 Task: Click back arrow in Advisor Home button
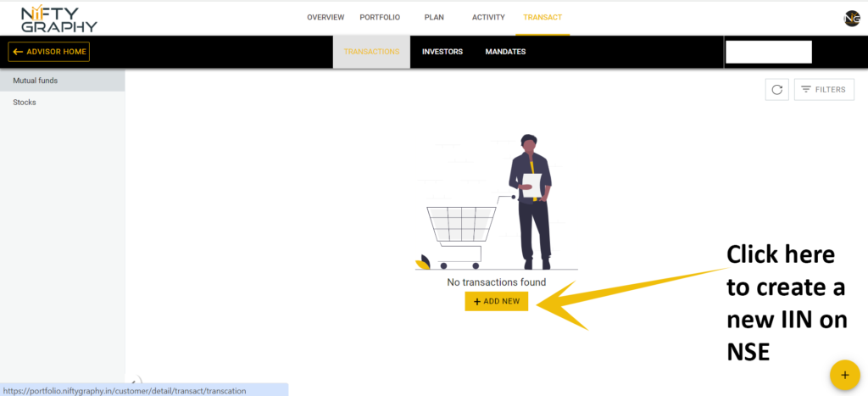(x=18, y=52)
